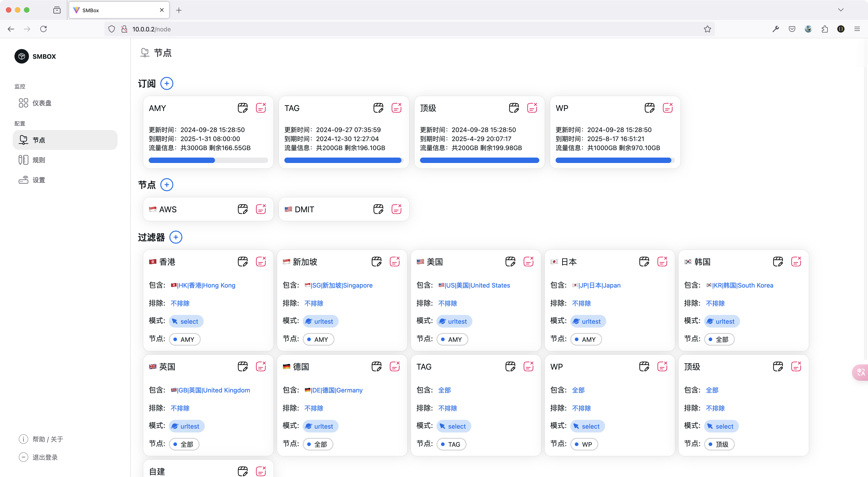The width and height of the screenshot is (868, 477).
Task: Click the select mode badge in 香港 filter
Action: click(x=186, y=321)
